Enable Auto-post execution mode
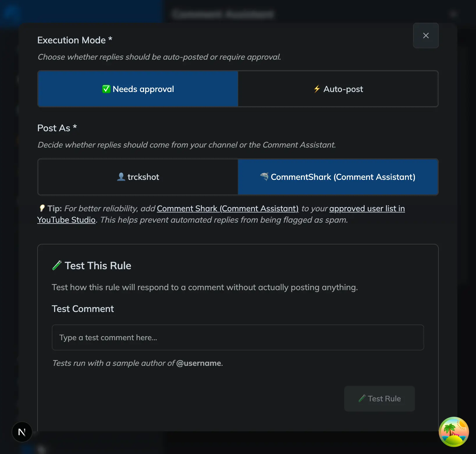476x454 pixels. [338, 89]
